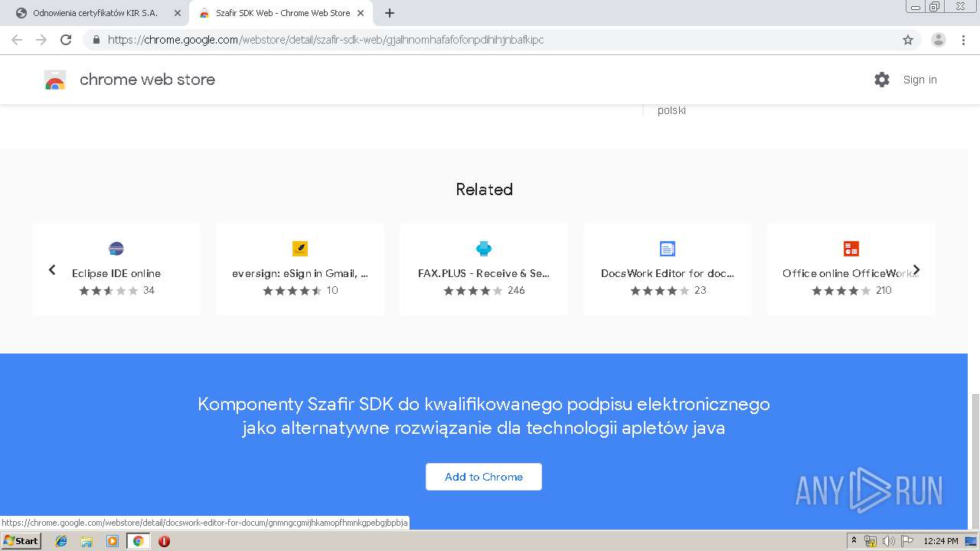Open the red Opera-style taskbar icon
980x551 pixels.
pyautogui.click(x=164, y=541)
